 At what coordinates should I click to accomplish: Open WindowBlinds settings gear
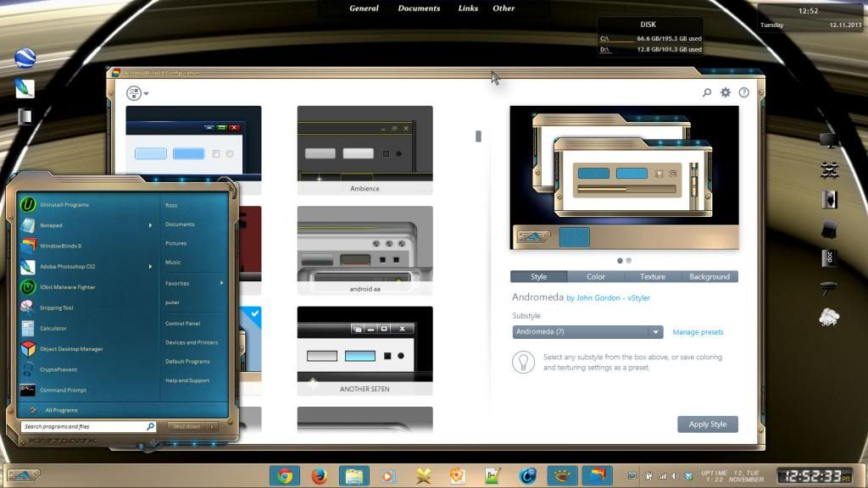726,92
